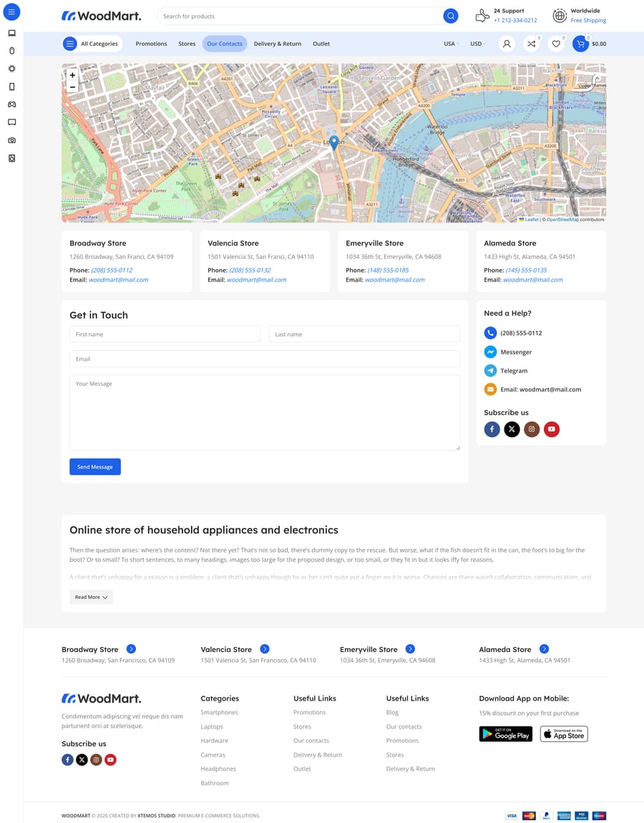This screenshot has width=644, height=823.
Task: Open the washing machine sidebar icon
Action: [x=11, y=158]
